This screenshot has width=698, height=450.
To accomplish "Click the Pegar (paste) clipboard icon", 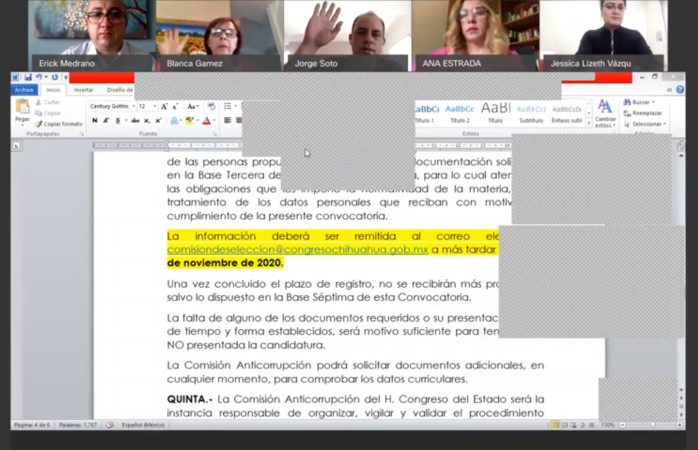I will pos(22,110).
